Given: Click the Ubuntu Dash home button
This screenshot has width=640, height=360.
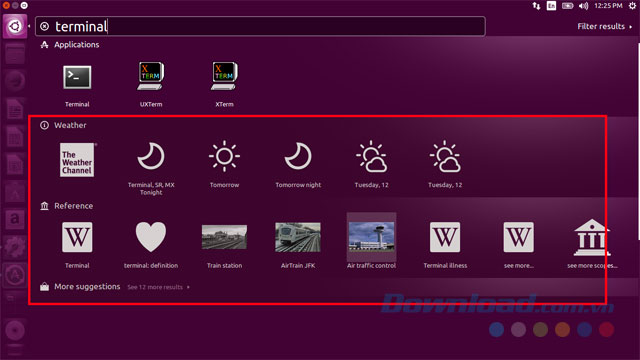Looking at the screenshot, I should pyautogui.click(x=15, y=27).
